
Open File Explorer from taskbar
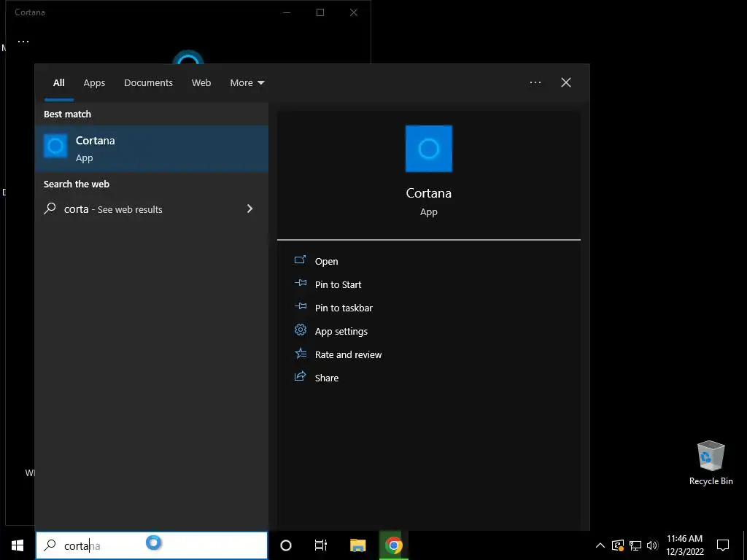pos(357,545)
